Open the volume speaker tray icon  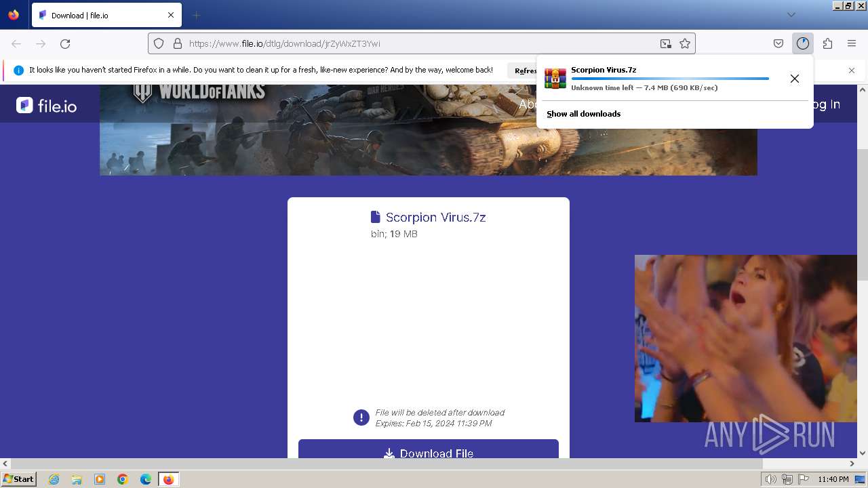[x=771, y=479]
